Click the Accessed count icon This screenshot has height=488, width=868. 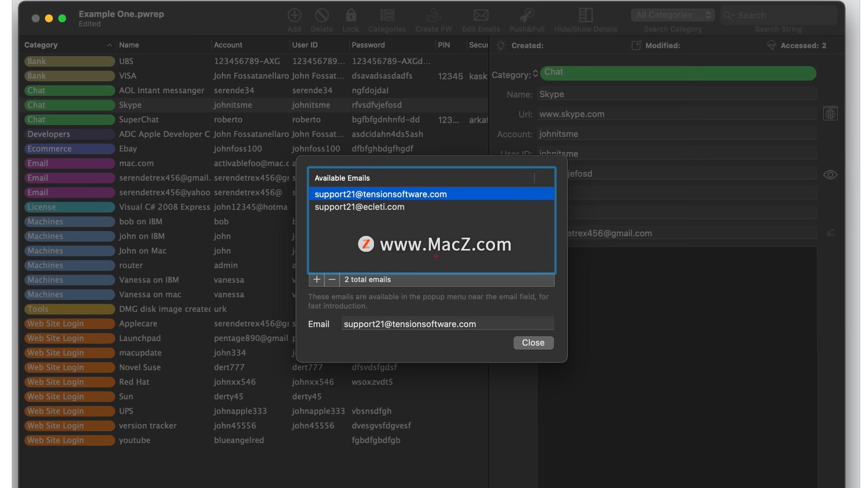pos(771,45)
